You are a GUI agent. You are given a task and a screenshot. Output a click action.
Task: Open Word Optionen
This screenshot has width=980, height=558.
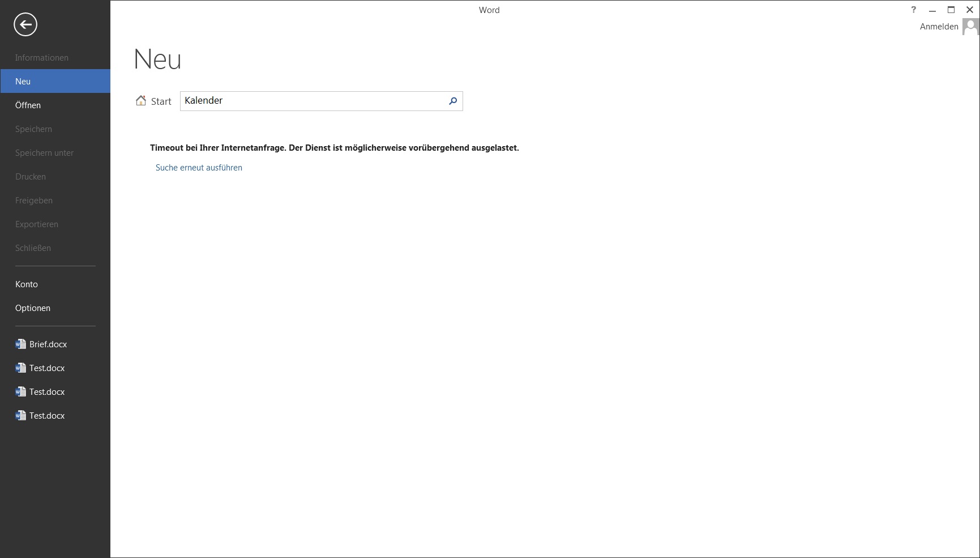click(33, 308)
